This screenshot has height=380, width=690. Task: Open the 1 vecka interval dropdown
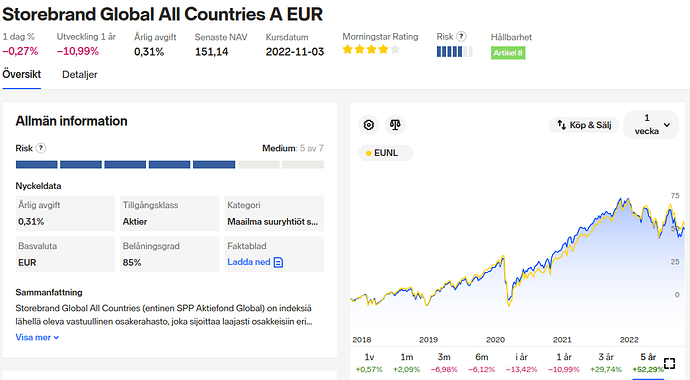point(651,124)
